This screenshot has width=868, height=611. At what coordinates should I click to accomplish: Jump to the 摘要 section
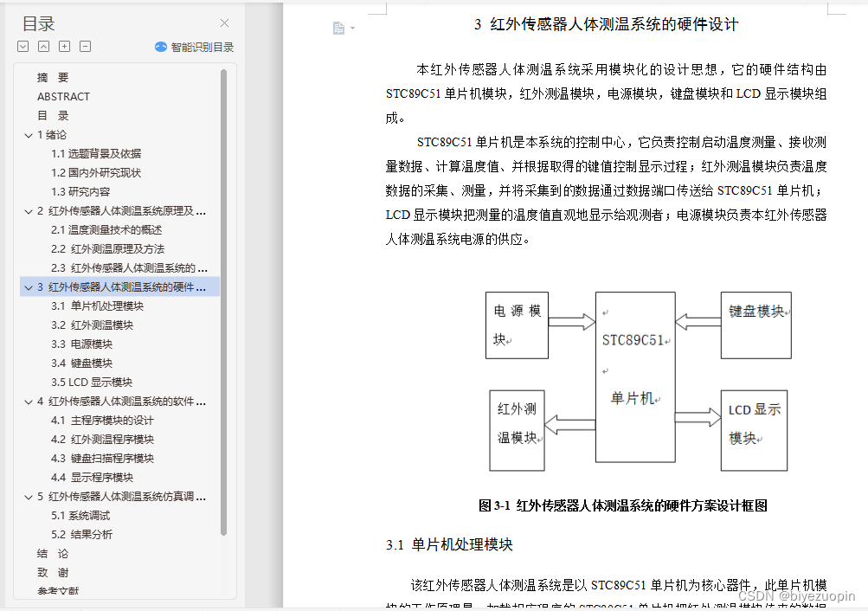(54, 77)
